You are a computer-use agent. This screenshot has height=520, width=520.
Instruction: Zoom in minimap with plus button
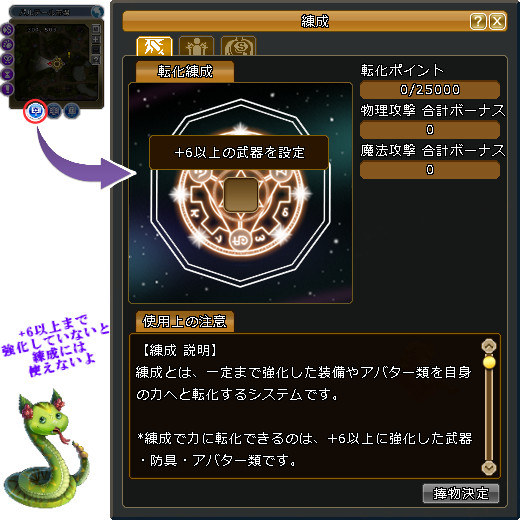(96, 39)
